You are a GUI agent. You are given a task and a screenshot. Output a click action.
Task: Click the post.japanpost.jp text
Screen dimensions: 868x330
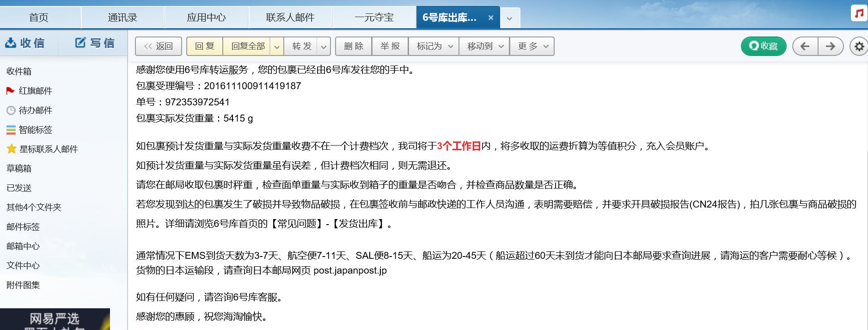point(350,270)
